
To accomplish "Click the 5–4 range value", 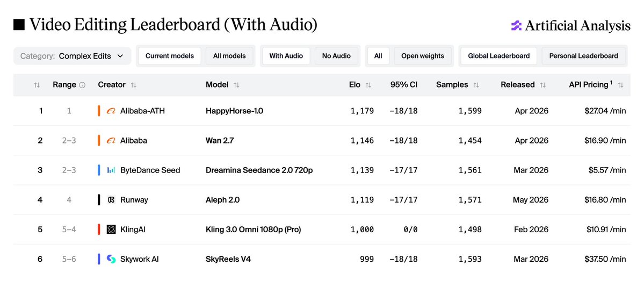I will pyautogui.click(x=69, y=229).
